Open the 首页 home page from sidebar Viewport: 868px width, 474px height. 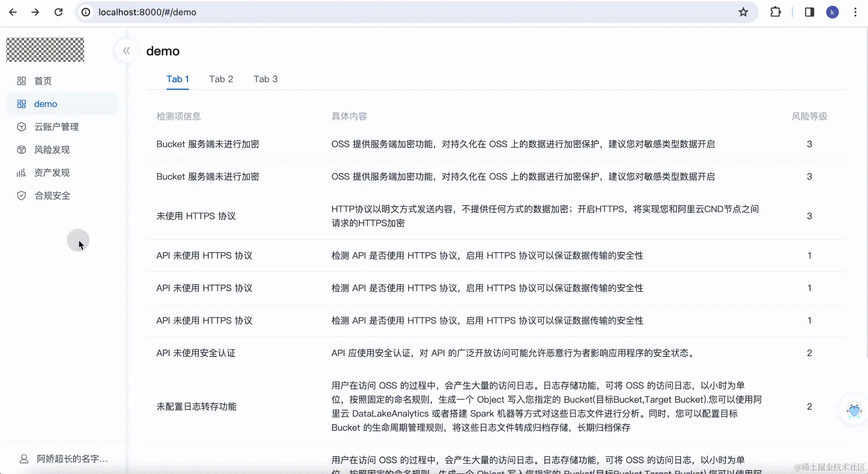pyautogui.click(x=43, y=81)
